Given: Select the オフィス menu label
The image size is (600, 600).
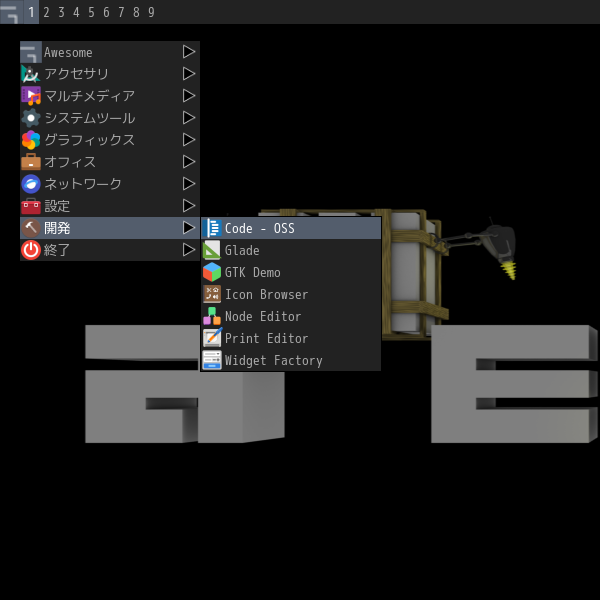Looking at the screenshot, I should coord(70,162).
